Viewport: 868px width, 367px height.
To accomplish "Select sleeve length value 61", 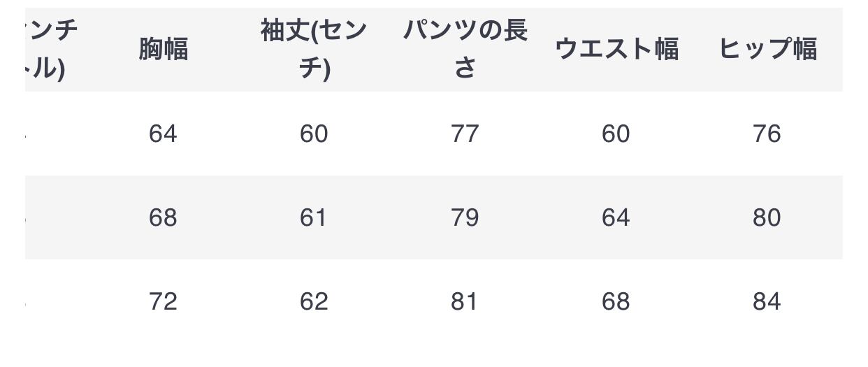I will tap(314, 217).
